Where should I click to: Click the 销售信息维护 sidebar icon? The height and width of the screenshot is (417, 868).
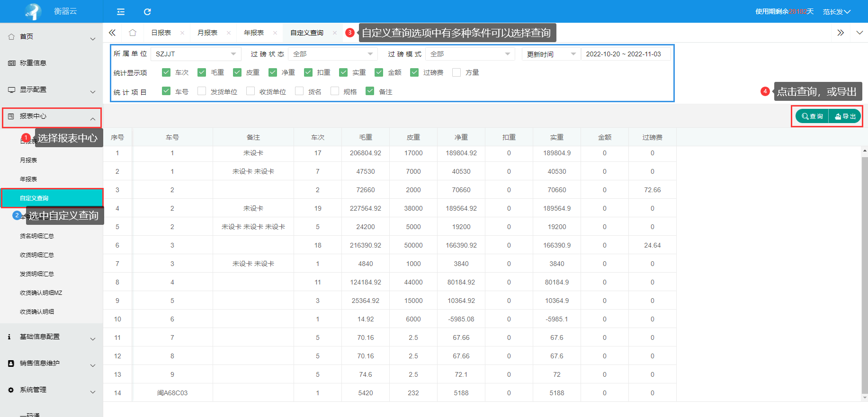pos(11,363)
